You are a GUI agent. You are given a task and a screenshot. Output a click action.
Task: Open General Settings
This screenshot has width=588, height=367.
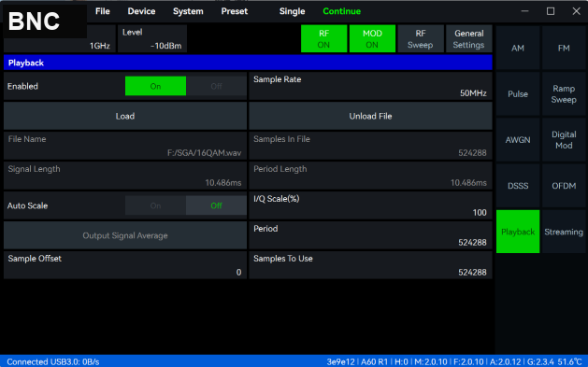(x=468, y=38)
